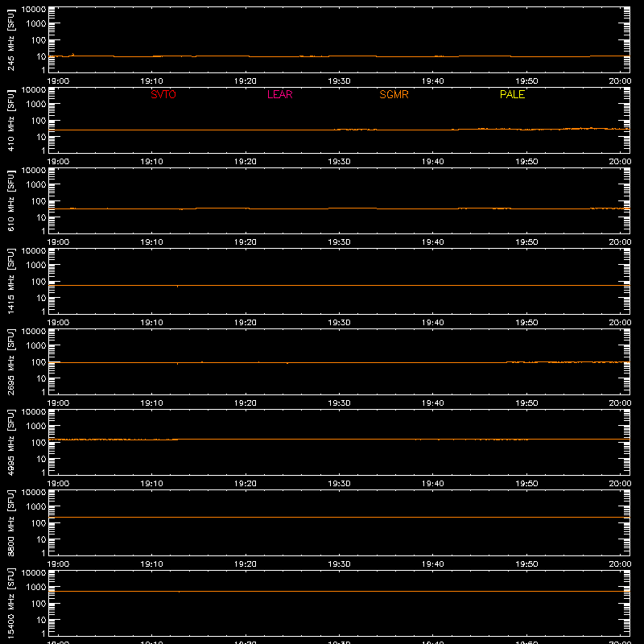Click the 100 y-axis value on 2695 MHz plot
644x644 pixels.
click(39, 362)
